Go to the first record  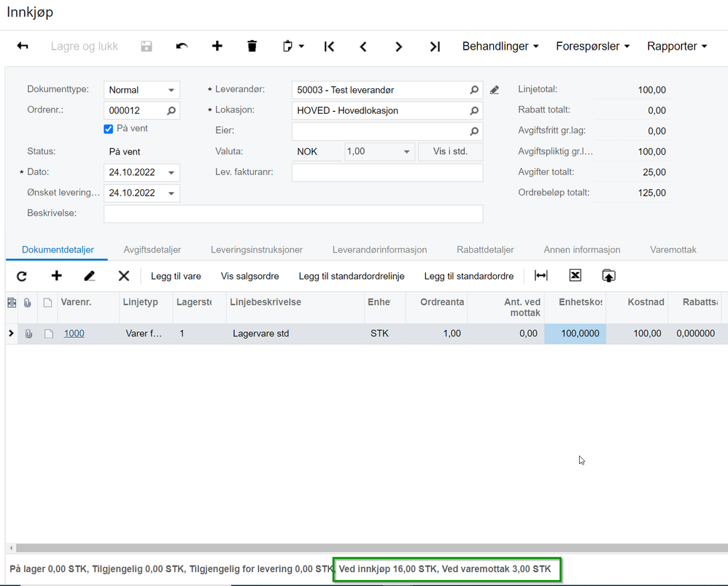pyautogui.click(x=329, y=46)
